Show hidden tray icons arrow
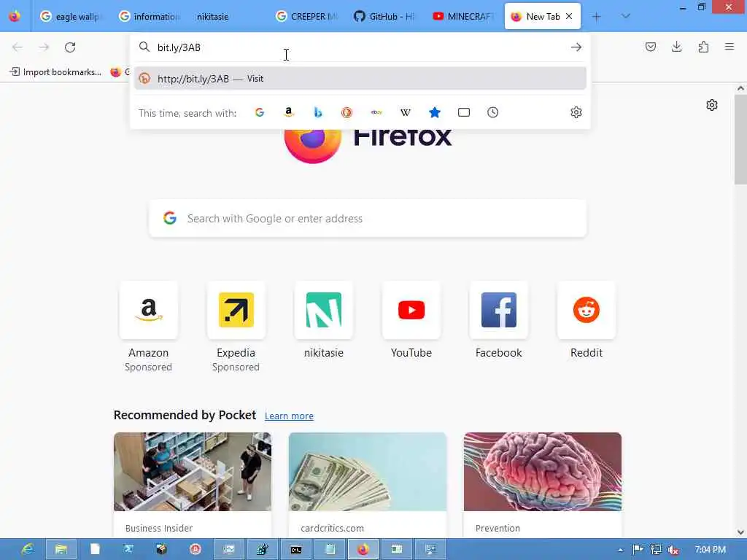 [x=620, y=550]
